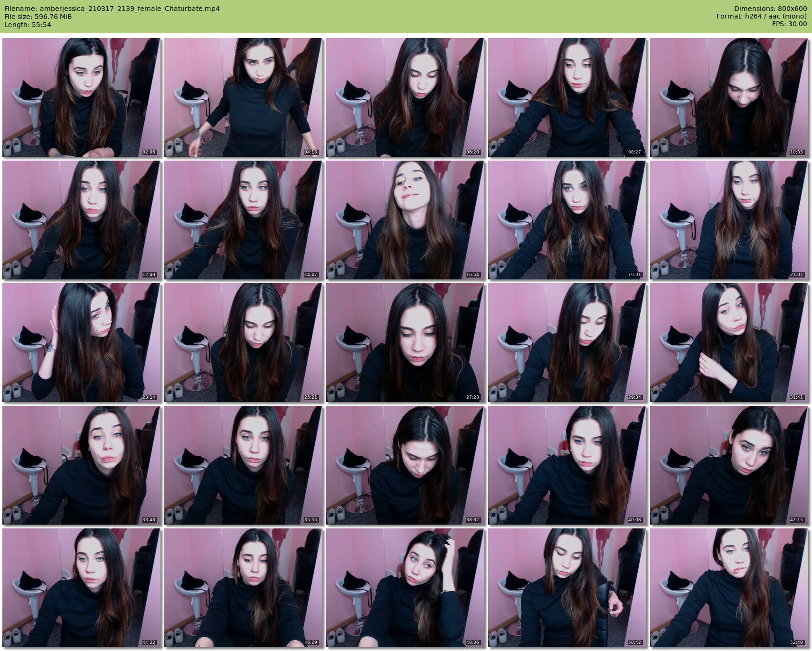This screenshot has width=812, height=651.
Task: Pick the frame timestamped 25:21
Action: 244,343
